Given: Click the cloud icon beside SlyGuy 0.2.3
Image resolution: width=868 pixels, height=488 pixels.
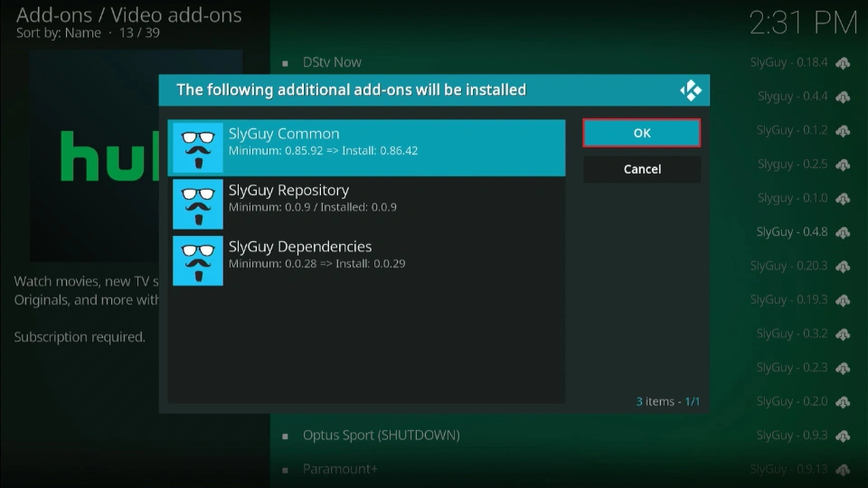Looking at the screenshot, I should click(x=843, y=369).
